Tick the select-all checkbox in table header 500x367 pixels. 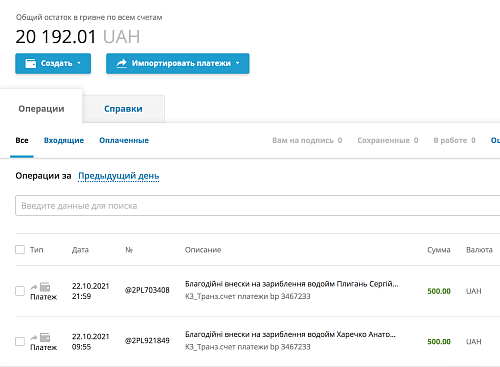(x=20, y=249)
